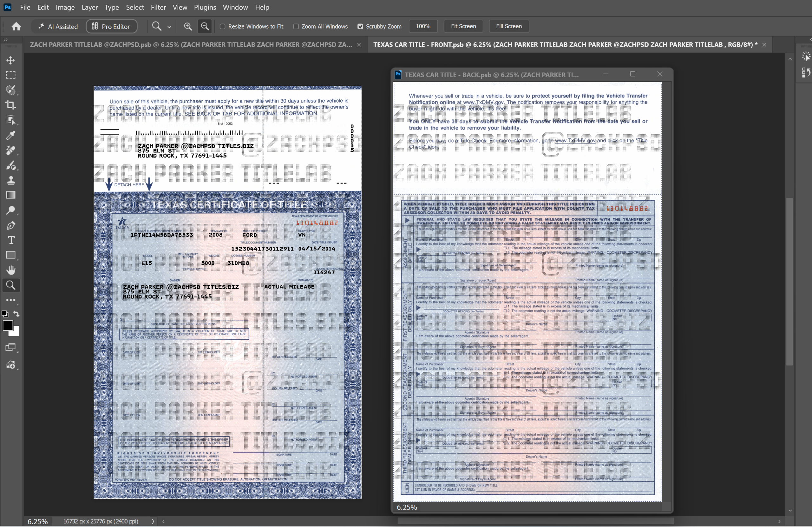812x527 pixels.
Task: Enable Zoom All Windows checkbox
Action: [x=296, y=26]
